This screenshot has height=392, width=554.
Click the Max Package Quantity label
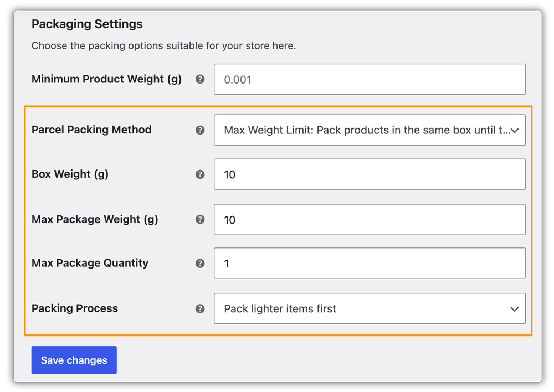tap(90, 263)
